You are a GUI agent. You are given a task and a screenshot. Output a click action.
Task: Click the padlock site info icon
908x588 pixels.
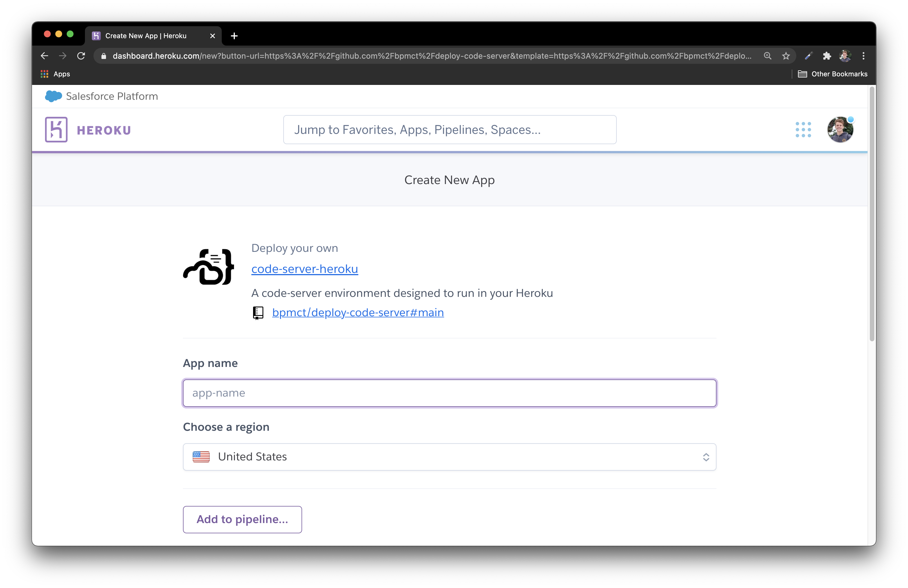pos(103,56)
